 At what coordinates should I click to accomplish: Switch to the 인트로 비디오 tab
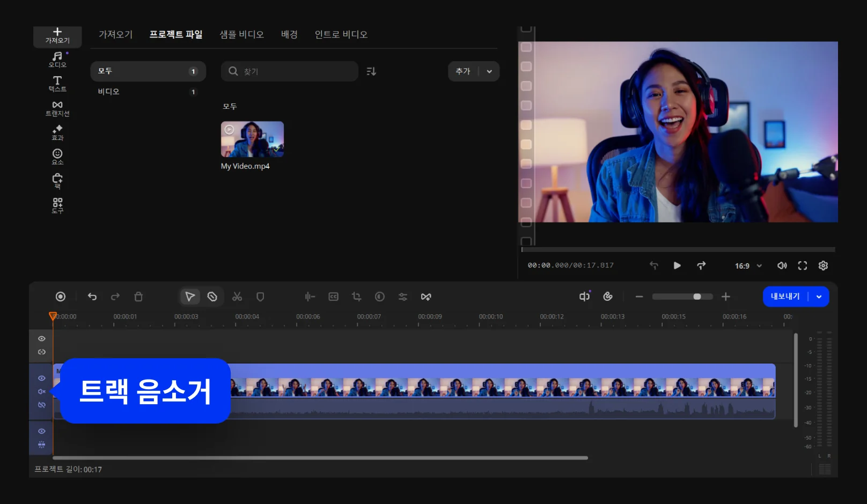pyautogui.click(x=341, y=34)
